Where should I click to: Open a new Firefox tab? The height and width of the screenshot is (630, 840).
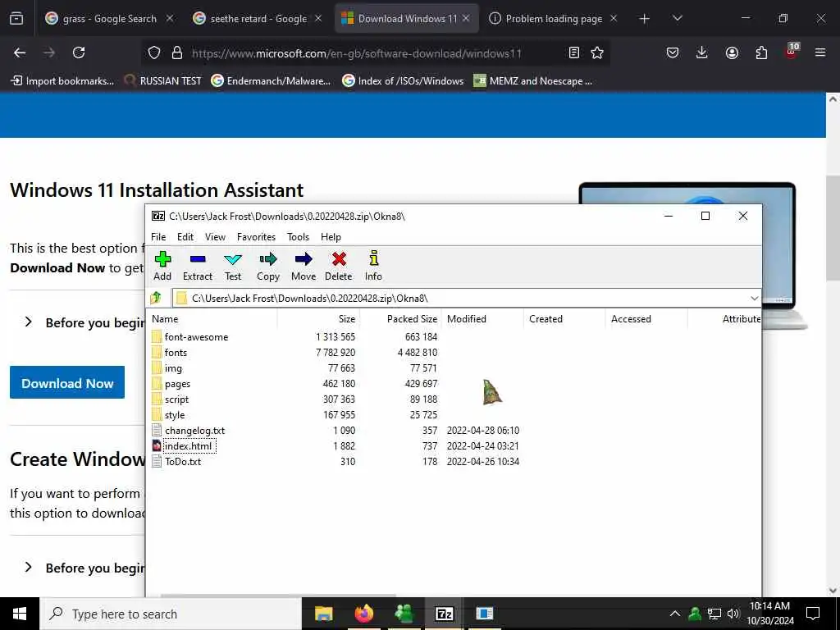point(645,19)
